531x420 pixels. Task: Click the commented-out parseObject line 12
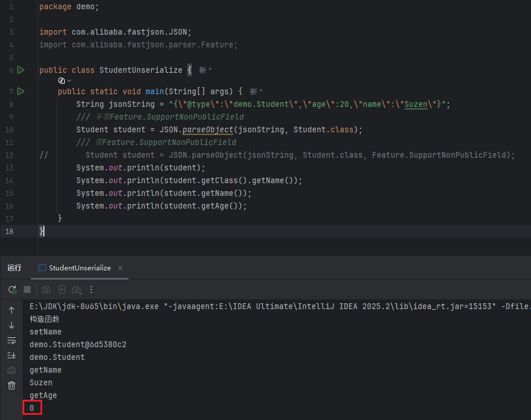coord(300,155)
